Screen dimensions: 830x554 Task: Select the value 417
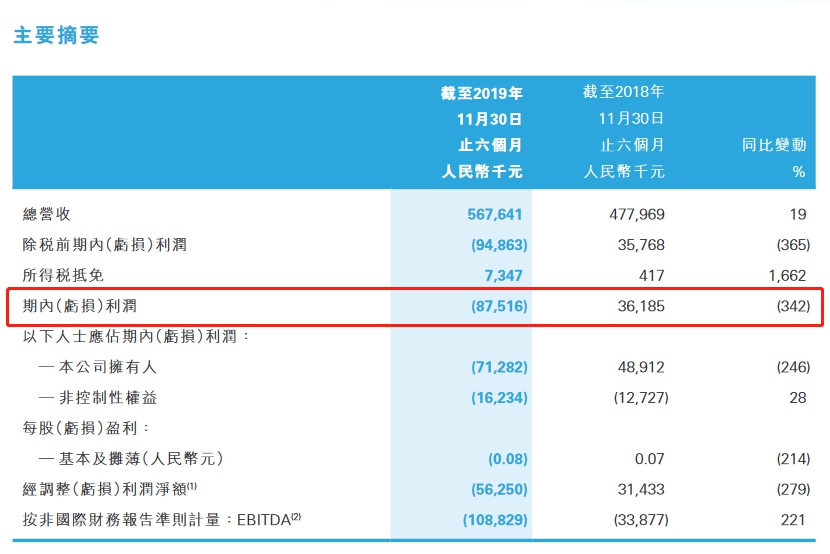point(652,276)
